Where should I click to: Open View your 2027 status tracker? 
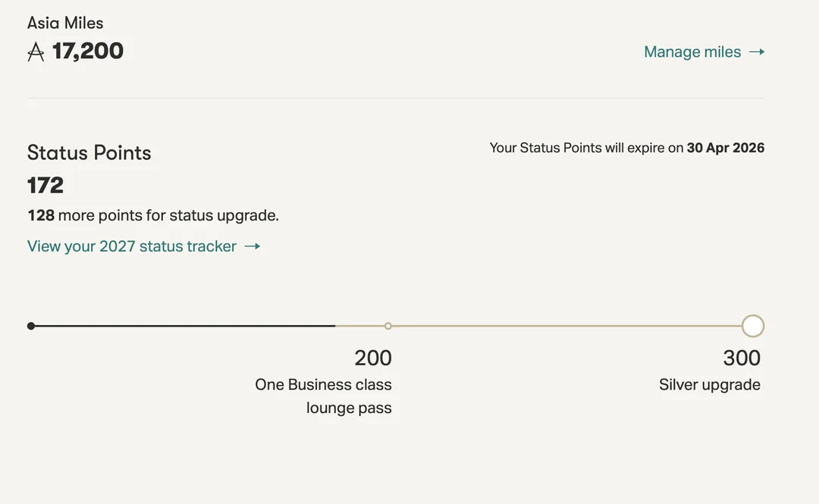coord(132,246)
